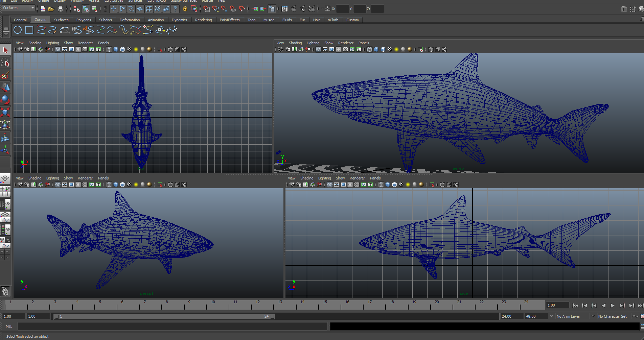Click frame 12 on the time slider
644x340 pixels.
(258, 305)
